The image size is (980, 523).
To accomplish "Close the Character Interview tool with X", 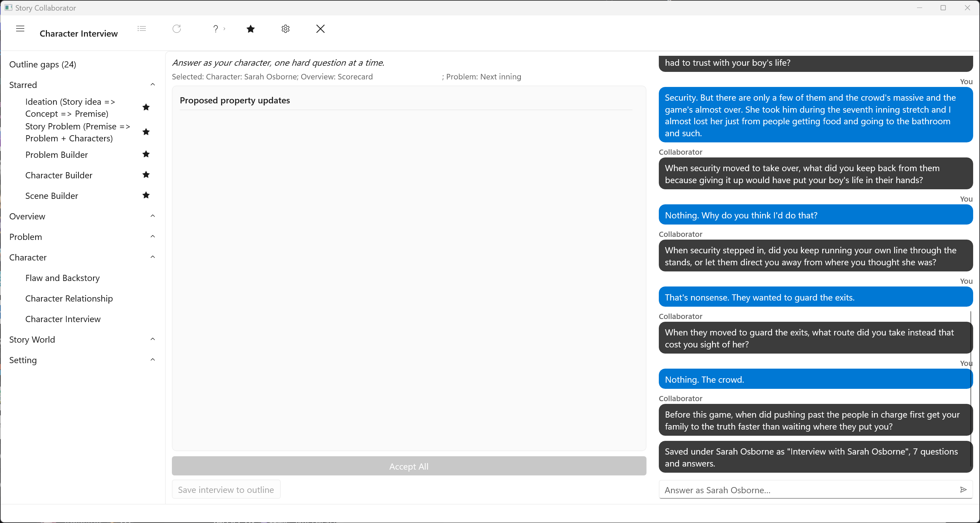I will (320, 28).
